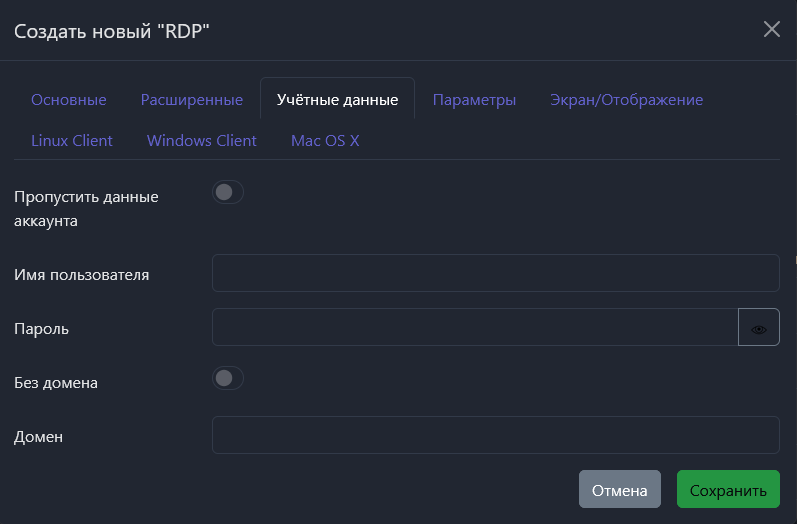Click the Без домена label
This screenshot has height=524, width=797.
click(x=56, y=382)
